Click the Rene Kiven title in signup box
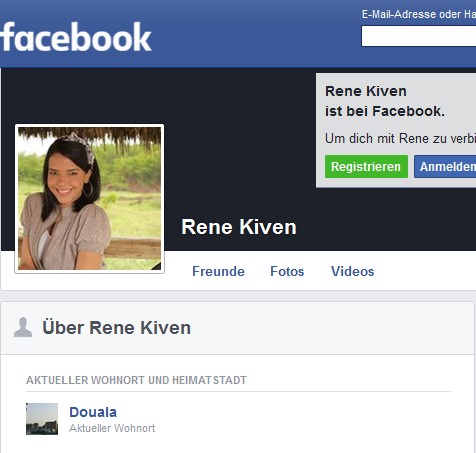Image resolution: width=476 pixels, height=453 pixels. point(366,91)
